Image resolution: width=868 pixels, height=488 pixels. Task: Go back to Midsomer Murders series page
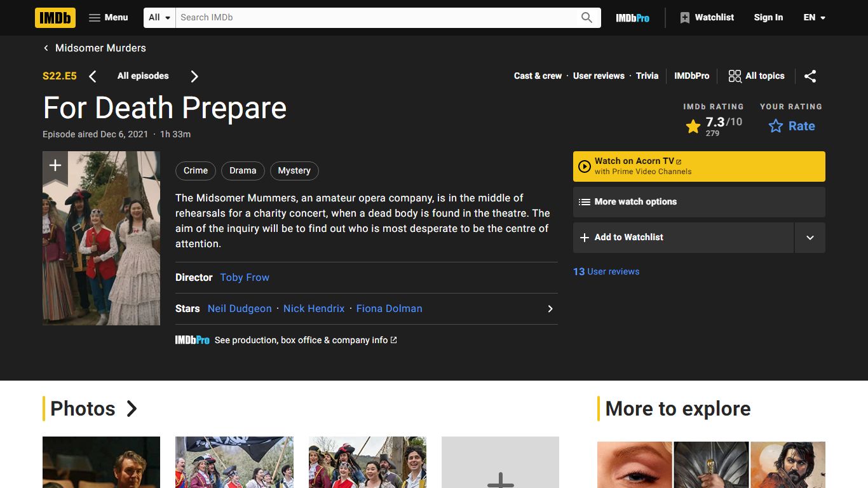(x=94, y=48)
